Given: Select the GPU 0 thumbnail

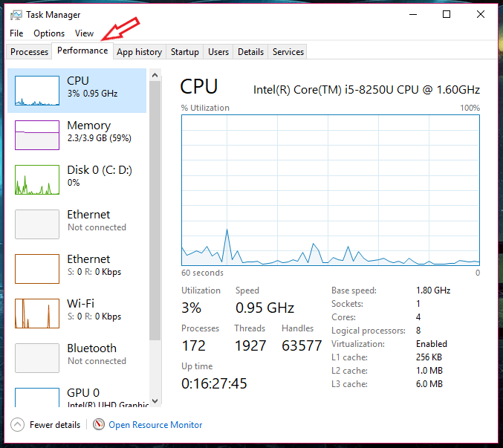Looking at the screenshot, I should [37, 397].
